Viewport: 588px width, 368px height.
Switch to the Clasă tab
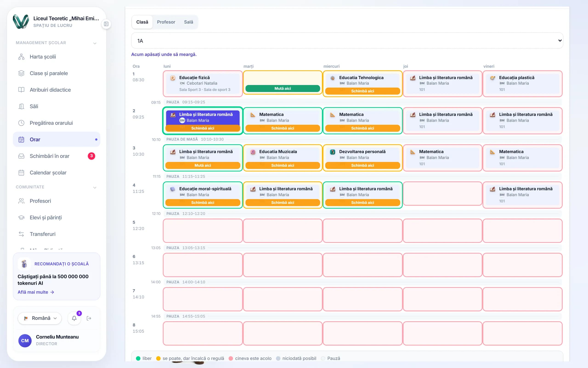(142, 22)
